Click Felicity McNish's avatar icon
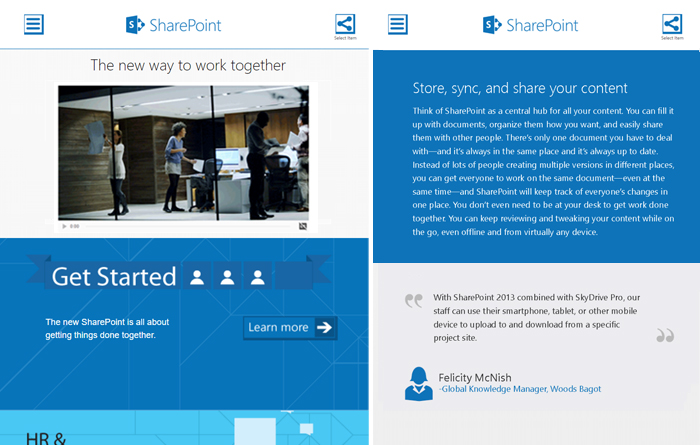This screenshot has width=700, height=445. pyautogui.click(x=419, y=384)
